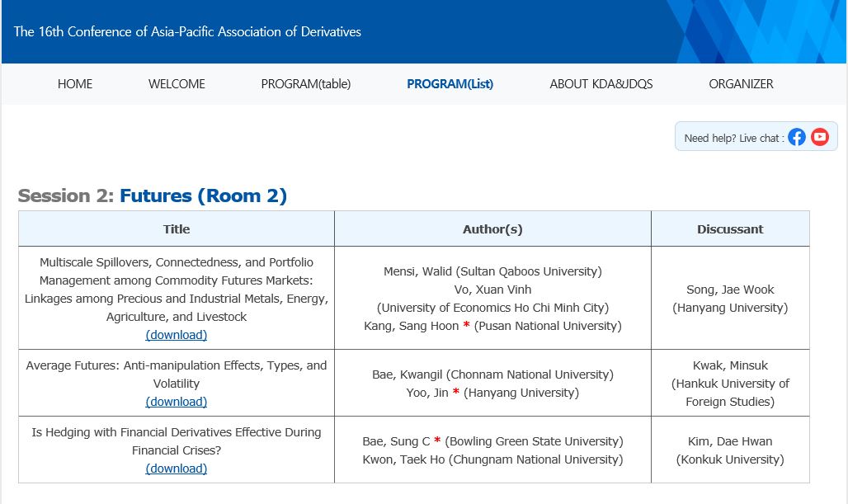This screenshot has height=504, width=848.
Task: Click discussant 'Kim, Dae Hwan'
Action: tap(730, 442)
